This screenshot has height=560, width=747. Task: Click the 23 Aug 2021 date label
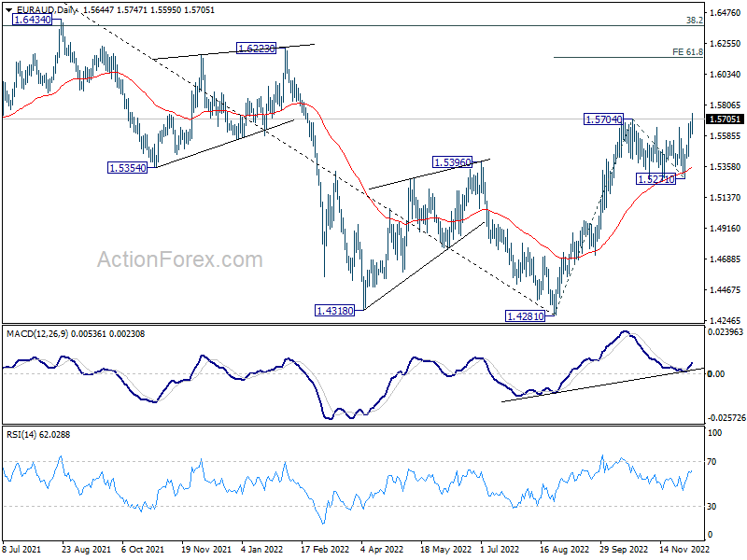86,549
